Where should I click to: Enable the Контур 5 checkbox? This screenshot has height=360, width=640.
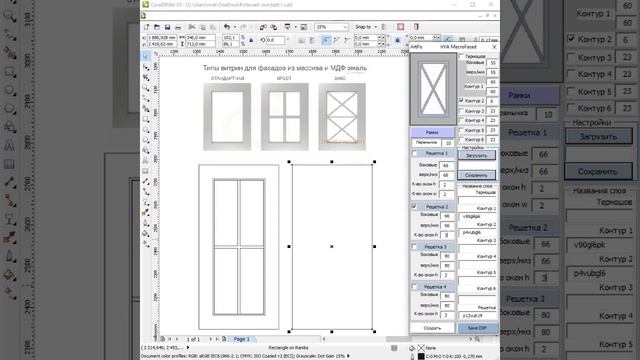461,130
